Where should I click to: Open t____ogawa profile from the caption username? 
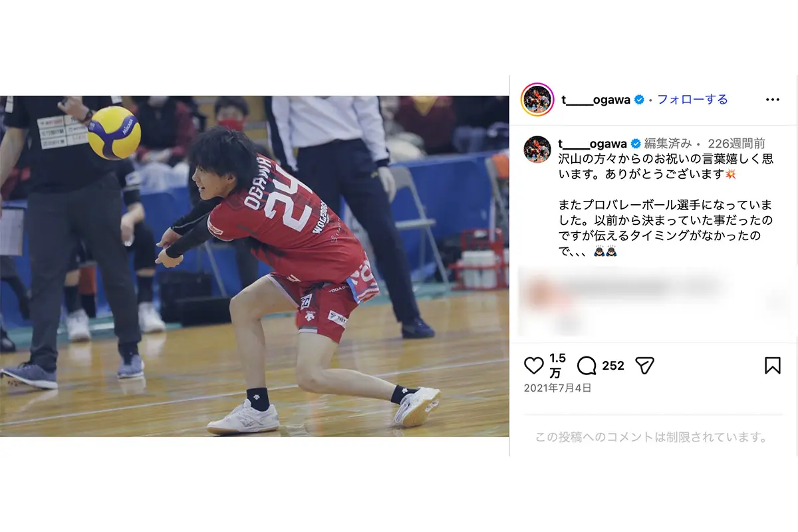(593, 144)
